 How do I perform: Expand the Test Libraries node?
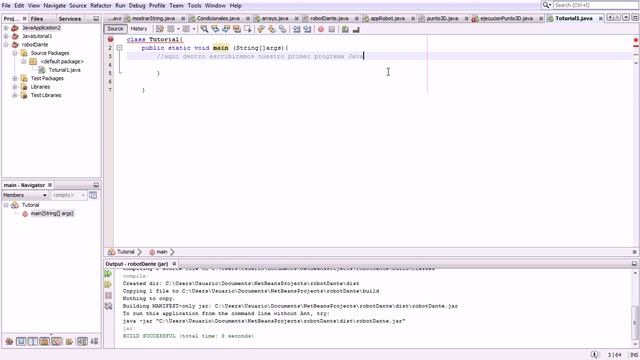(x=15, y=95)
